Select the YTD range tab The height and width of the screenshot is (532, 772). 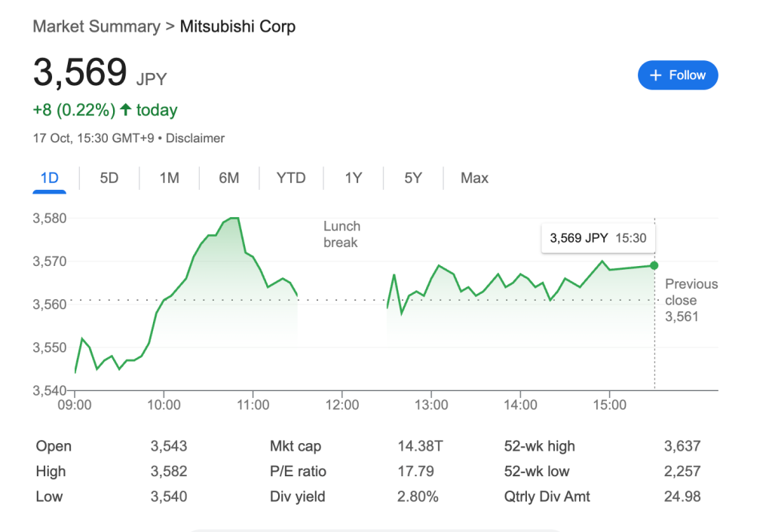point(291,179)
